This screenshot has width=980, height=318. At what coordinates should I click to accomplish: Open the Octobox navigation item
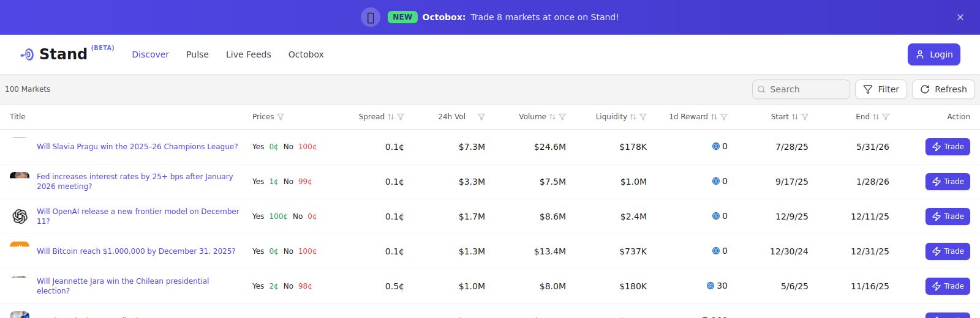coord(306,54)
